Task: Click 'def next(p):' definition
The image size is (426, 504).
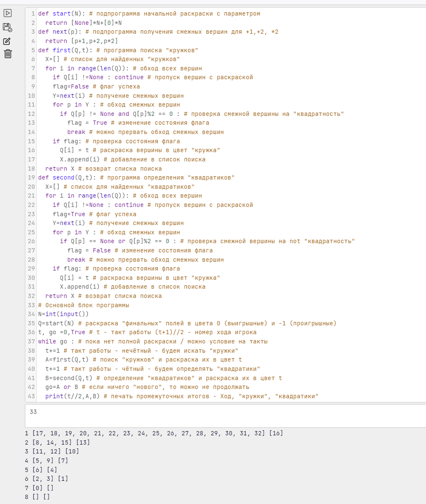Action: (60, 32)
